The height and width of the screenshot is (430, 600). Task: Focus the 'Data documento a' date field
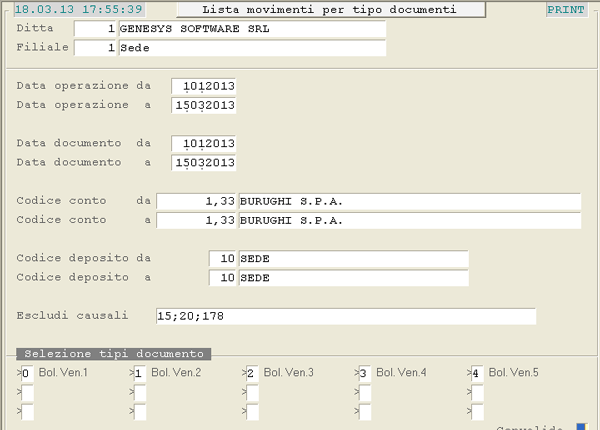pyautogui.click(x=204, y=163)
